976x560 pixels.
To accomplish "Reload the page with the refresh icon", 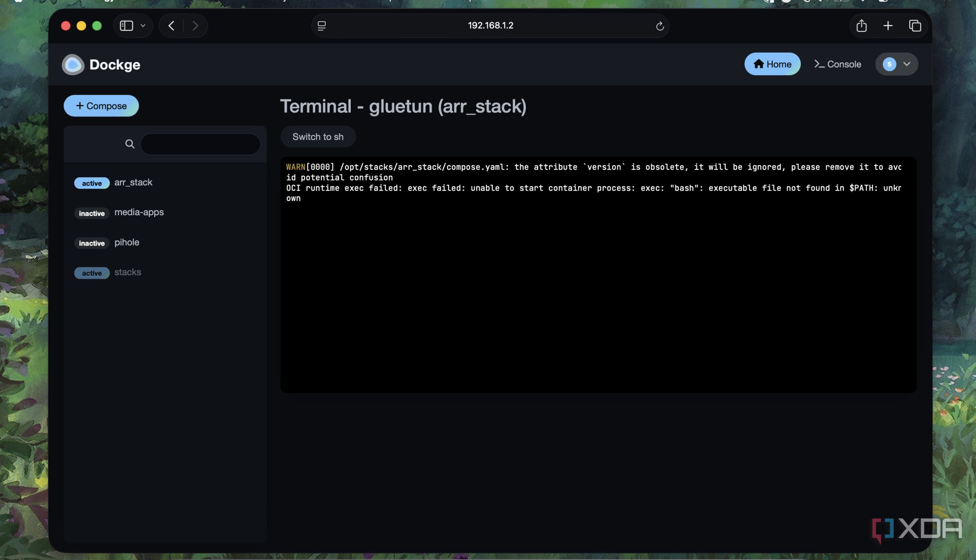I will (660, 26).
